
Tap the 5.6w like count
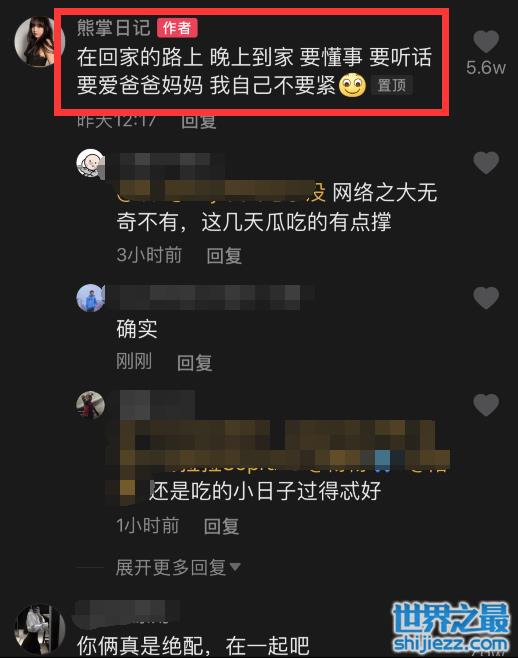pyautogui.click(x=486, y=68)
